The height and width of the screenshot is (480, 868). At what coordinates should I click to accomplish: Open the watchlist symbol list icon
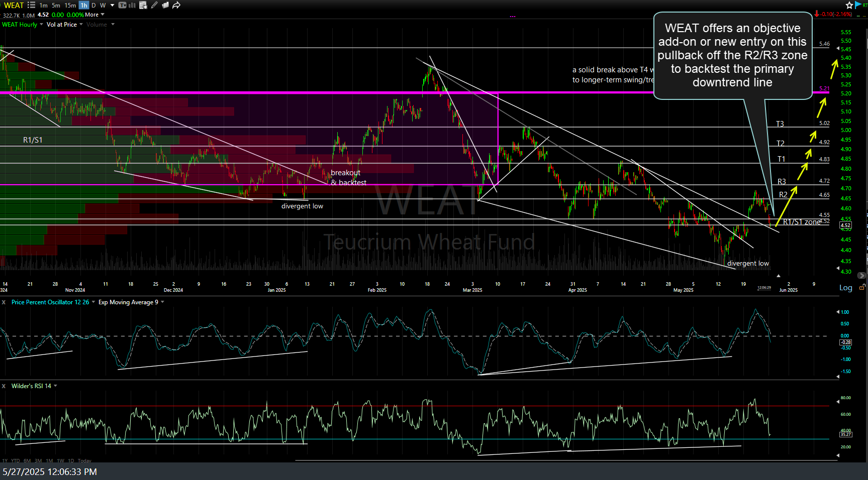[31, 5]
